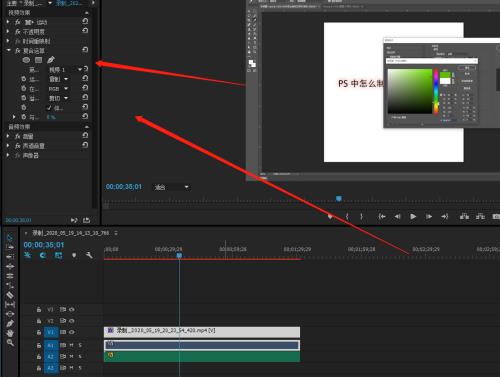Reset the RGB channel parameter
This screenshot has height=377, width=500.
click(x=85, y=88)
